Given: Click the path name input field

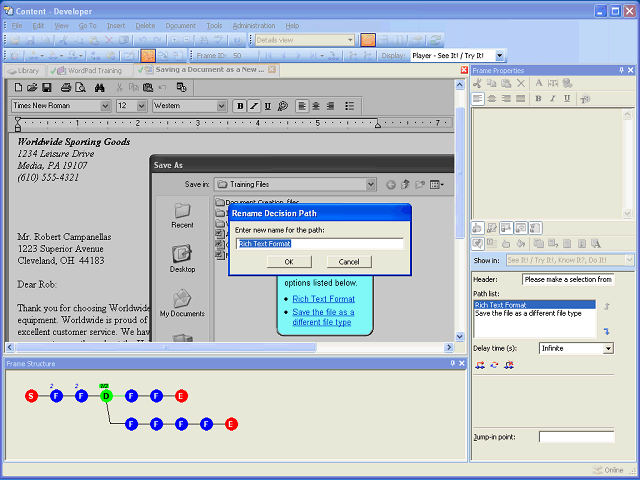Looking at the screenshot, I should pos(320,244).
